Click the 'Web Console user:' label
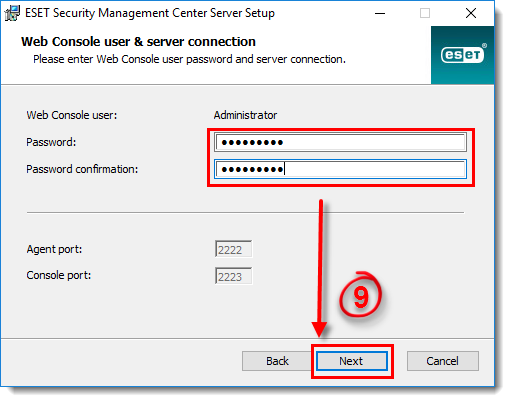Viewport: 510px width, 402px height. coord(72,115)
